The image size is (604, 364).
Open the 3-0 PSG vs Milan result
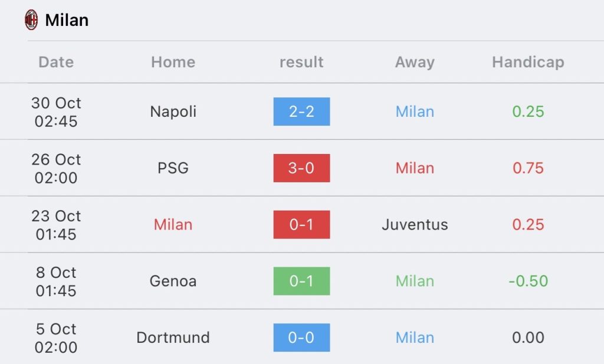301,168
